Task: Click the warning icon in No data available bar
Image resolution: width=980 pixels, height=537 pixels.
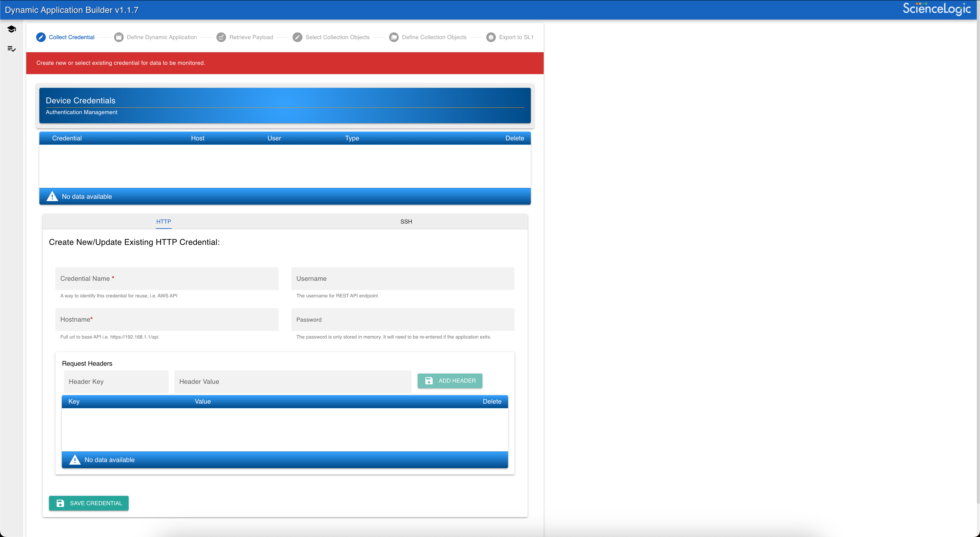Action: tap(52, 196)
